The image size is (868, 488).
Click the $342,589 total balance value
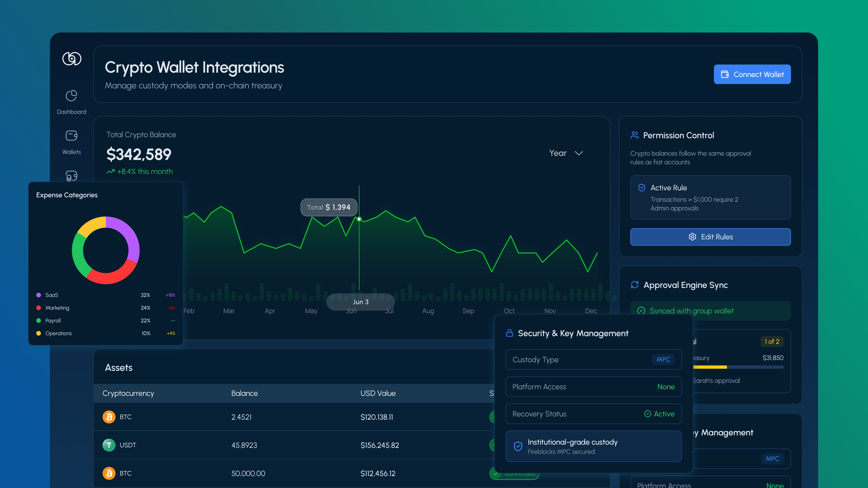[x=139, y=155]
